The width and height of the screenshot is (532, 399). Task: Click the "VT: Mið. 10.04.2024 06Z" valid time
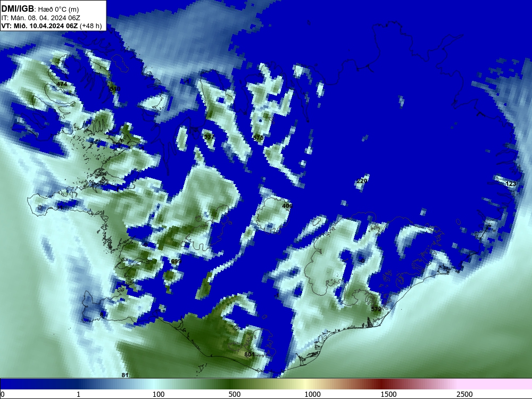tap(39, 26)
